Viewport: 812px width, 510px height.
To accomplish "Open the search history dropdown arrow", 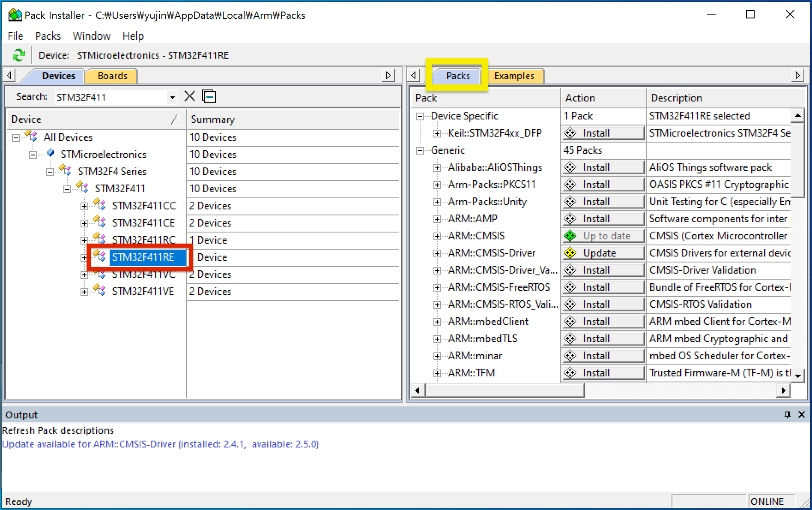I will [x=172, y=97].
